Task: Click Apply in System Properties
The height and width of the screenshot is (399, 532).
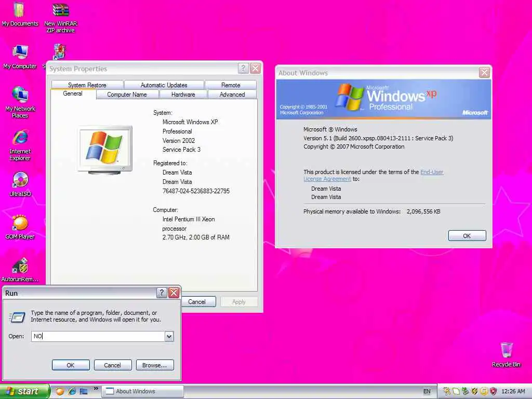Action: coord(239,302)
